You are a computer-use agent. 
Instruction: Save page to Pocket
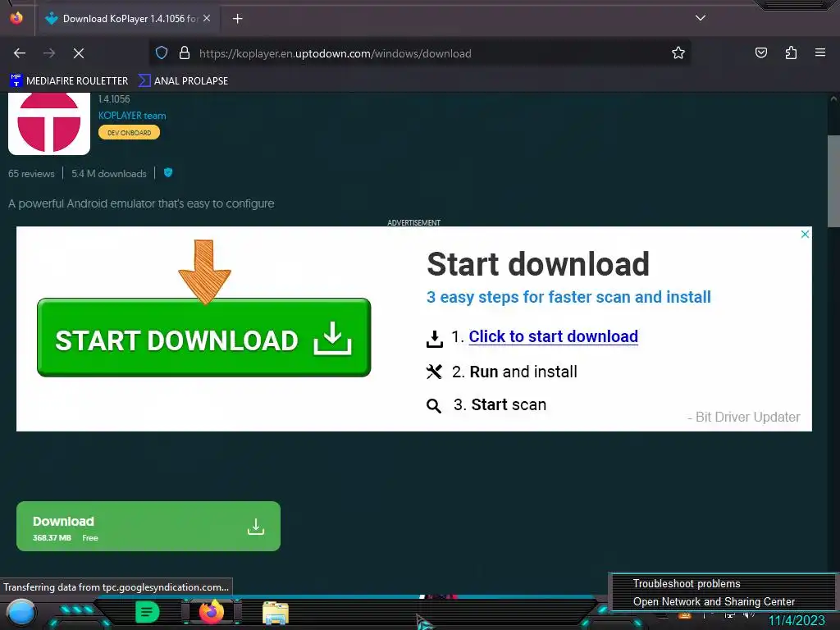tap(760, 53)
